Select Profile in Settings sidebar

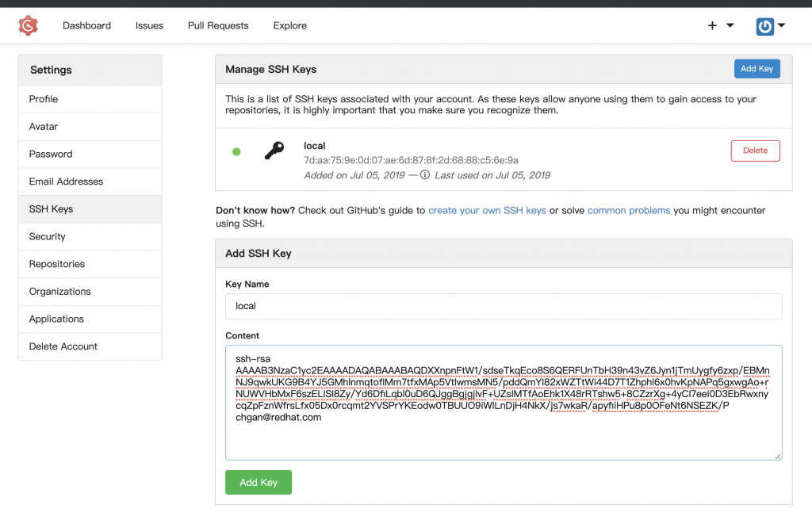(44, 99)
